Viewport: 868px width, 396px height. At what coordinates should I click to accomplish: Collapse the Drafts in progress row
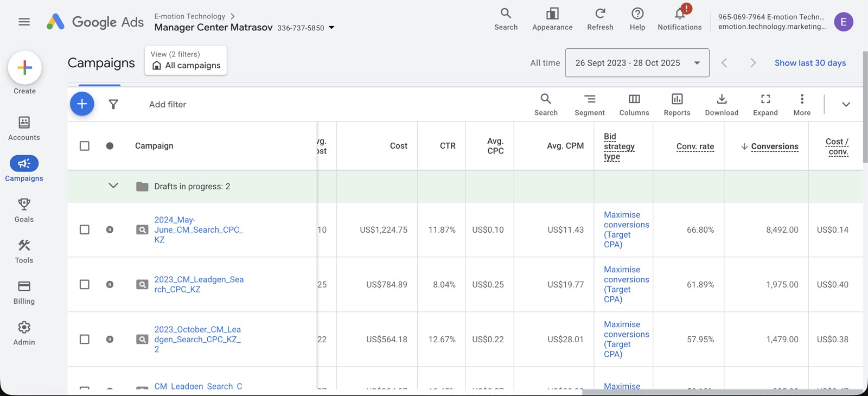coord(113,186)
